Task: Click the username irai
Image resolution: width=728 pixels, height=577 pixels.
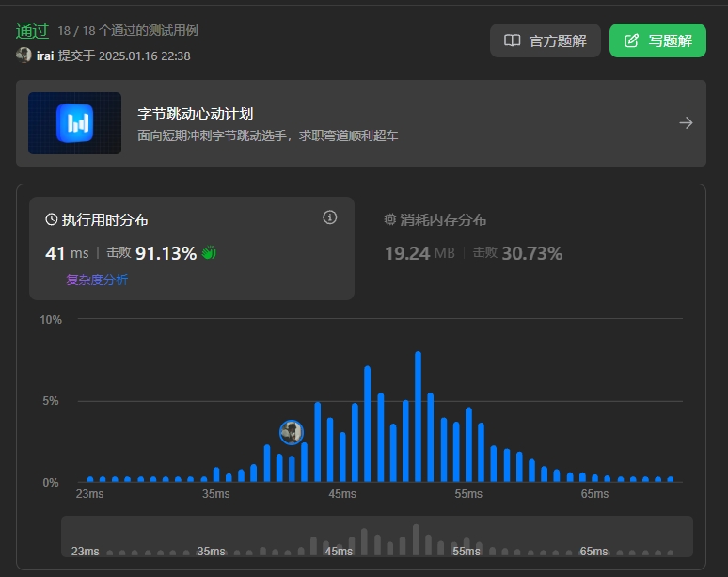Action: (x=45, y=56)
